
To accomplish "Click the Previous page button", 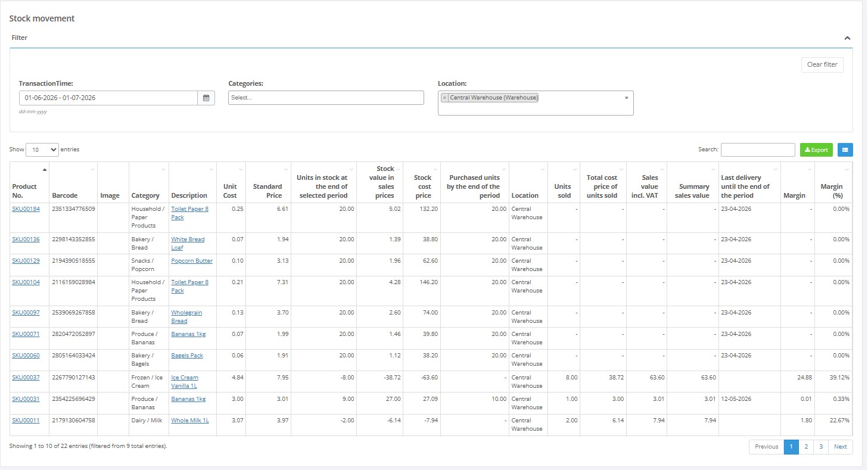I will [x=767, y=447].
